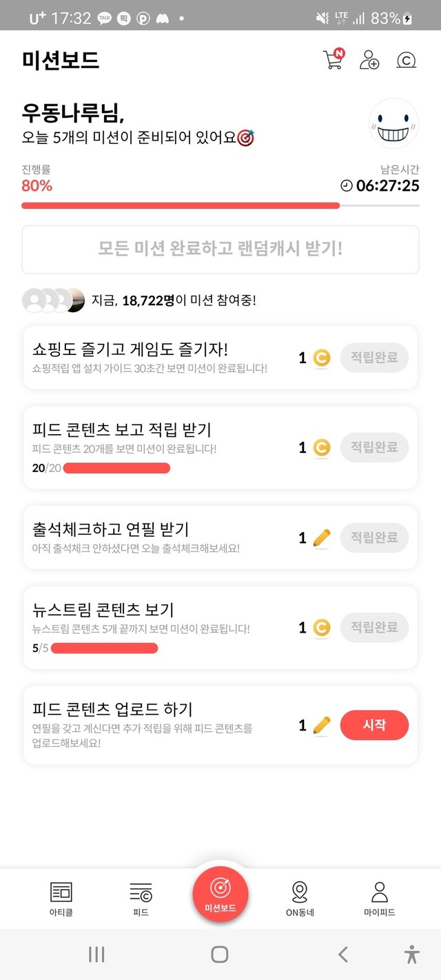Open the shopping cart icon

(333, 60)
